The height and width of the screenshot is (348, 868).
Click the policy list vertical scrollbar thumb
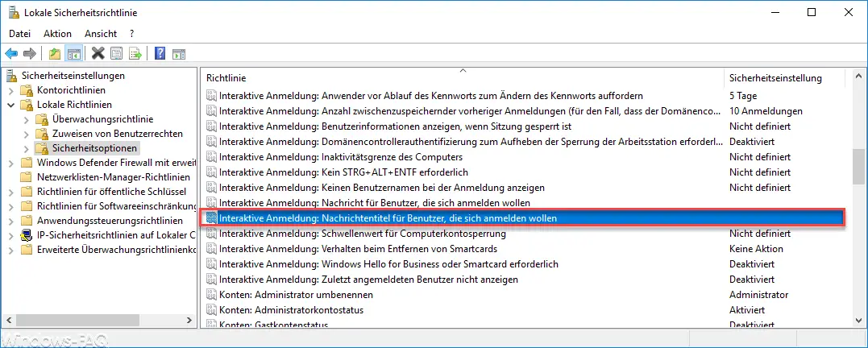(x=858, y=166)
